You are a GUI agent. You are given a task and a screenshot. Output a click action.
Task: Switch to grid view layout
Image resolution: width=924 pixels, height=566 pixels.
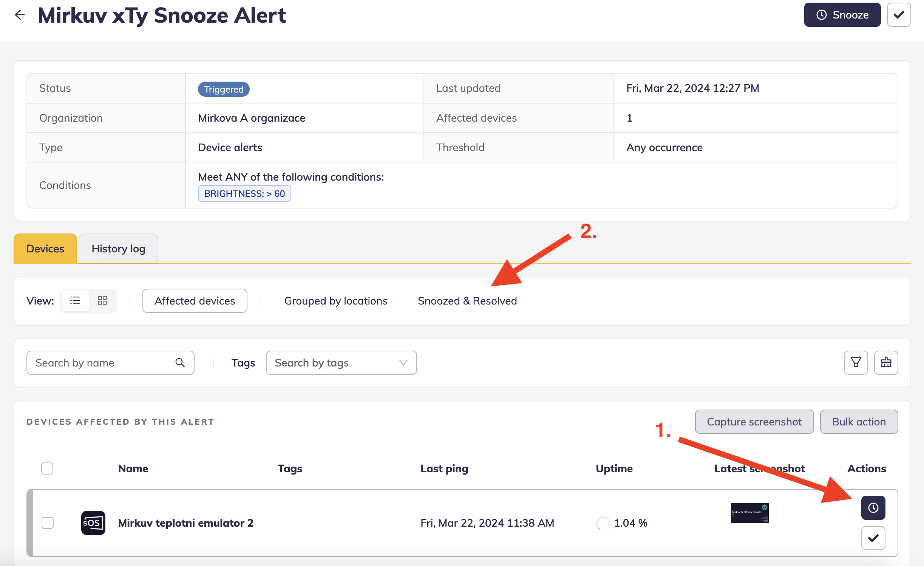[x=102, y=301]
